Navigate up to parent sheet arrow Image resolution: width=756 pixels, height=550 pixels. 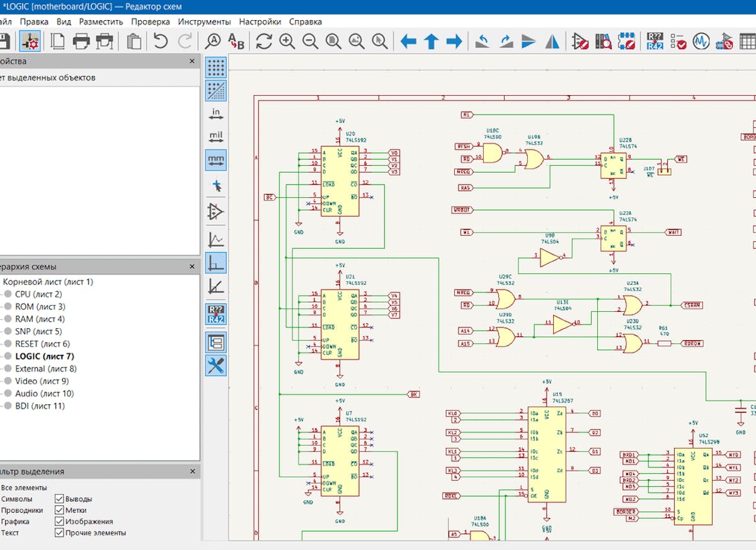click(432, 42)
